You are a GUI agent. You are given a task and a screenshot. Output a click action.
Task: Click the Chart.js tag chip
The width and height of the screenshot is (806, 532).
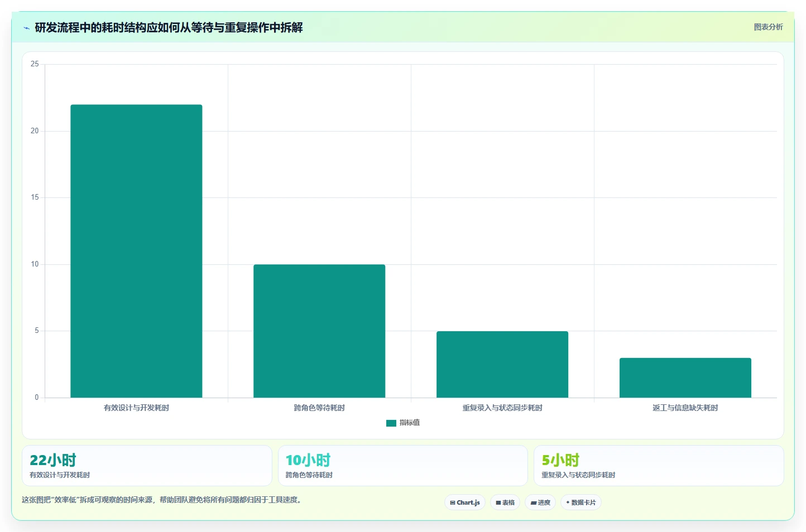[x=465, y=502]
